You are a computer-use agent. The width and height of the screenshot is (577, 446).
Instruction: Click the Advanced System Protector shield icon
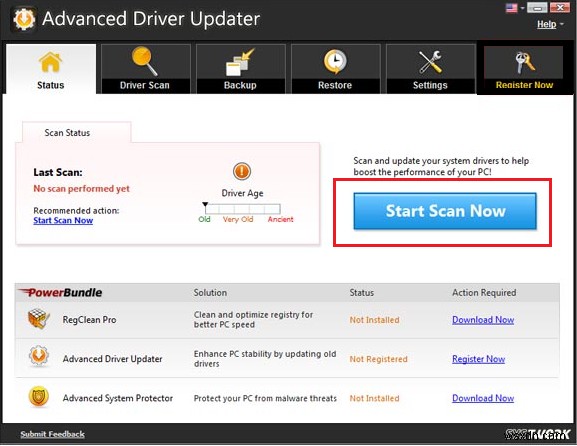(x=39, y=397)
